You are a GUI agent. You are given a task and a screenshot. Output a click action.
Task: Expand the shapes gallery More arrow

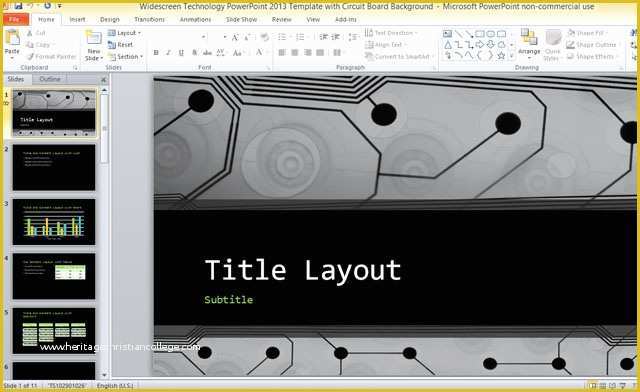pyautogui.click(x=511, y=56)
